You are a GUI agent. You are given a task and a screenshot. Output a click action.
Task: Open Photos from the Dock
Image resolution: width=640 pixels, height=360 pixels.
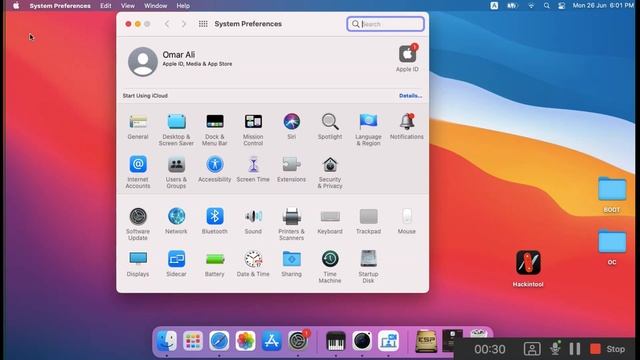click(245, 341)
